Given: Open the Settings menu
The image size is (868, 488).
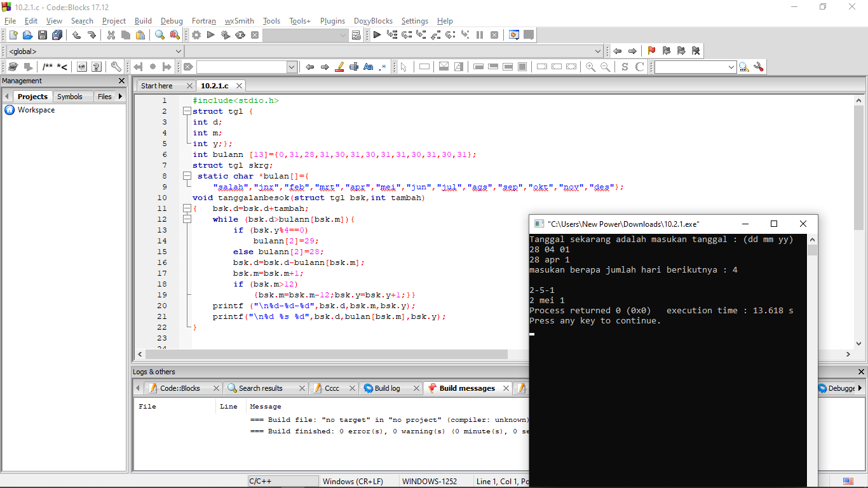Looking at the screenshot, I should pos(415,21).
